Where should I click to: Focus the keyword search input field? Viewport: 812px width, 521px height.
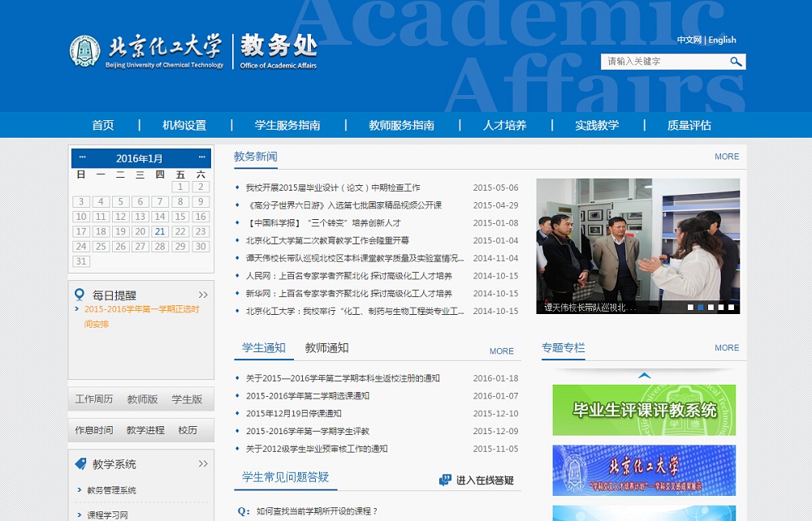[x=666, y=62]
